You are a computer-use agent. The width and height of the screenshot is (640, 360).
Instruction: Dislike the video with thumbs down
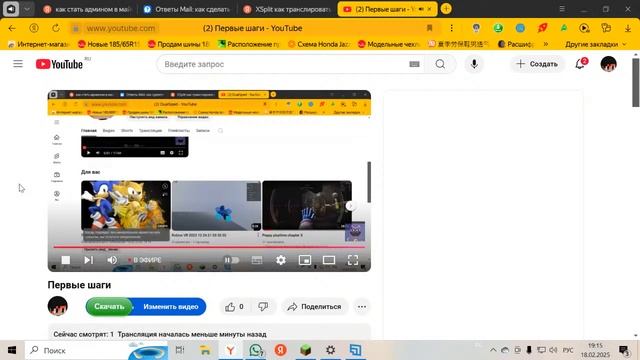coord(263,307)
